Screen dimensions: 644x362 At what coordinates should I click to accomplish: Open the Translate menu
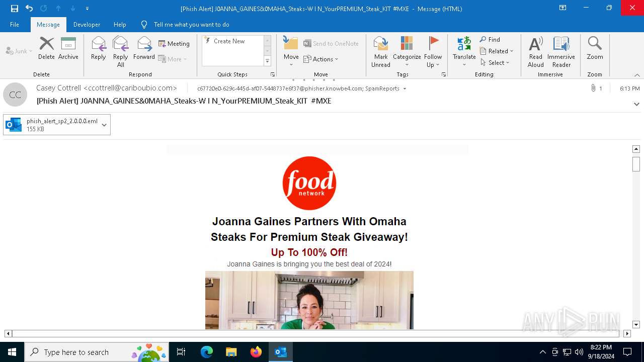(464, 52)
